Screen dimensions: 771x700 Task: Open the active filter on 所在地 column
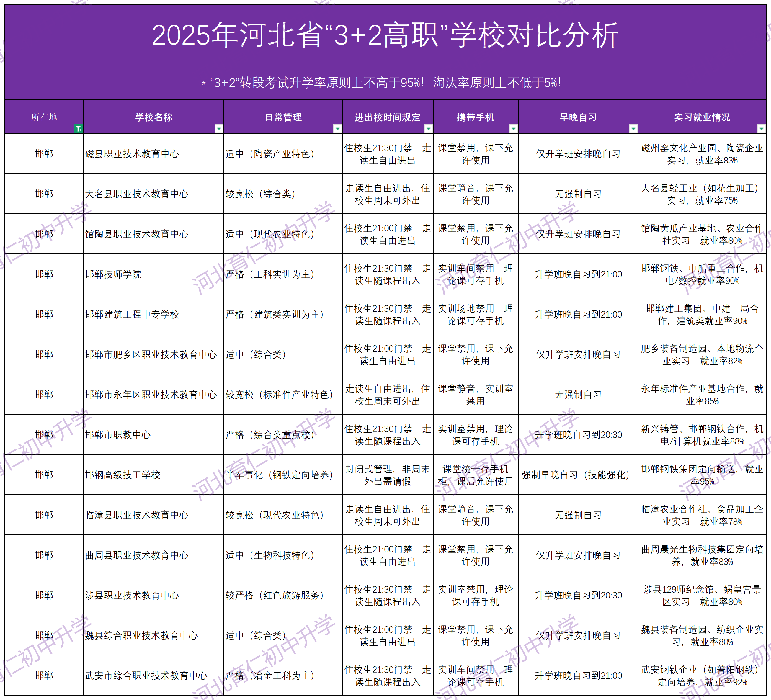point(78,128)
